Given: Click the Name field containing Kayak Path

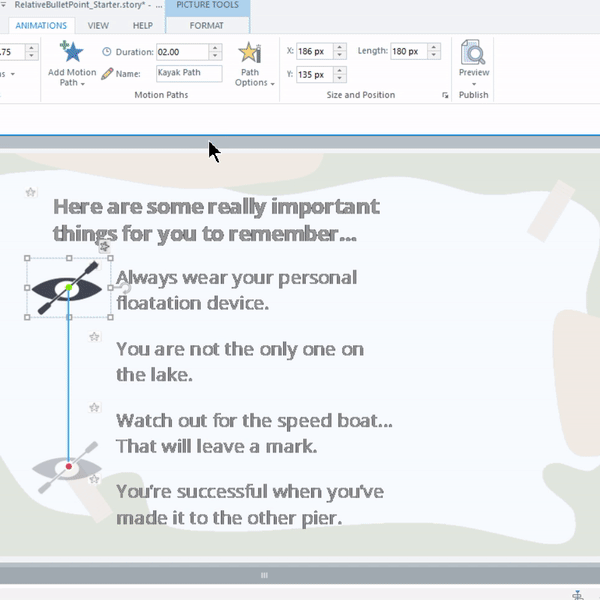Looking at the screenshot, I should pos(189,73).
